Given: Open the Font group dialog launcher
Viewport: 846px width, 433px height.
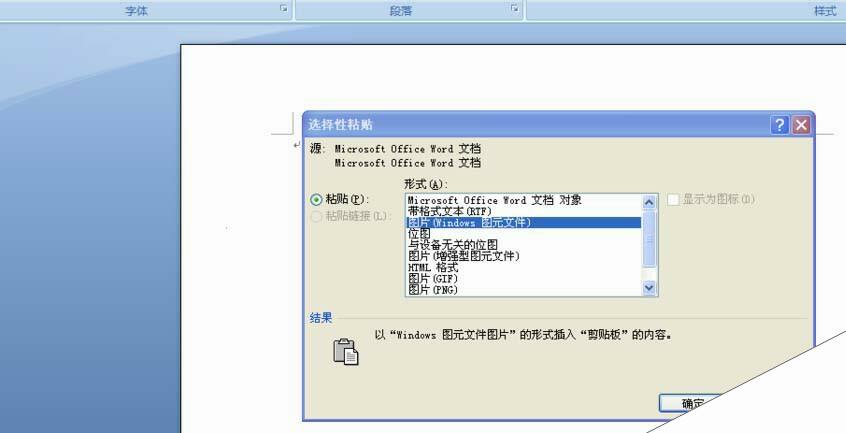Looking at the screenshot, I should click(283, 9).
